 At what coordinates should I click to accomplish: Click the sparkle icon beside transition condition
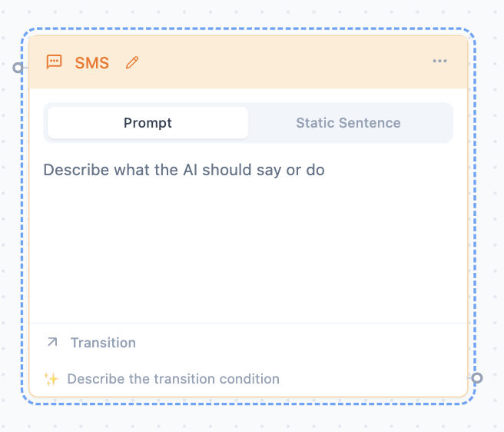tap(51, 378)
